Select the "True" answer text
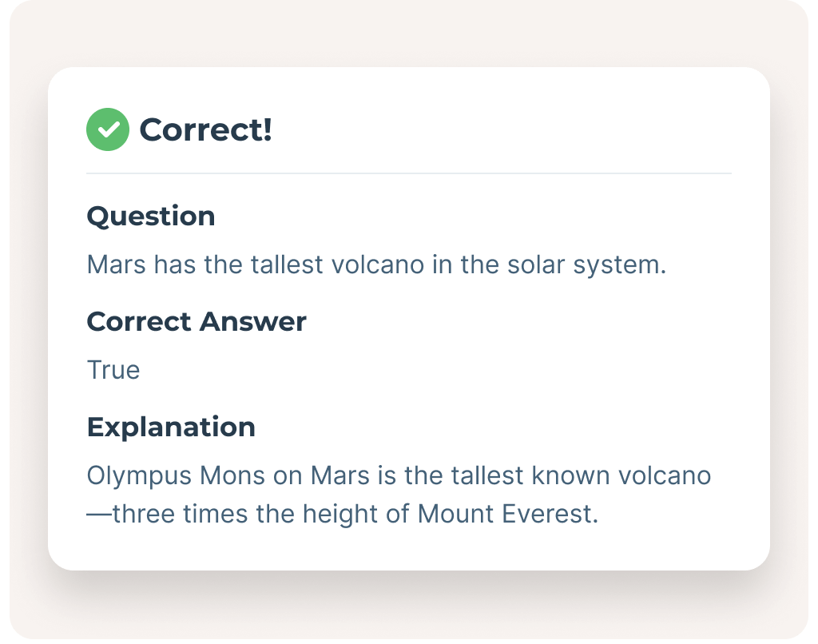The width and height of the screenshot is (818, 644). pos(113,370)
